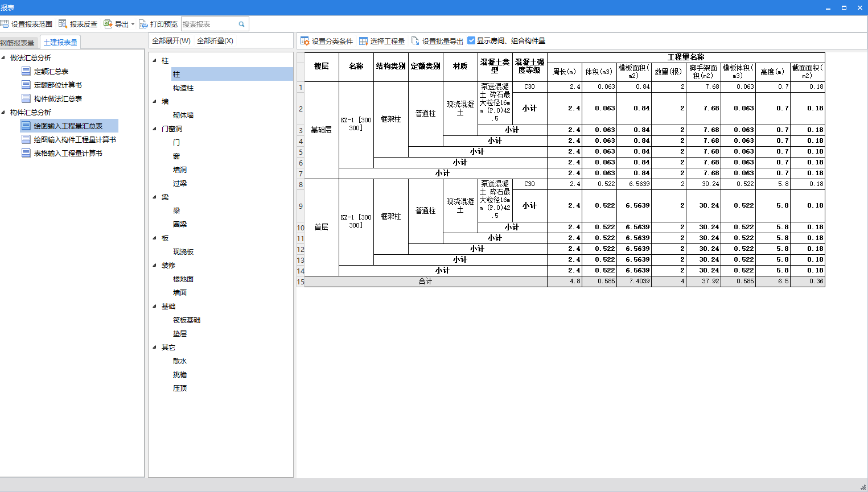Click the 设置分类条件 icon
Screen dimensions: 868x492
305,41
